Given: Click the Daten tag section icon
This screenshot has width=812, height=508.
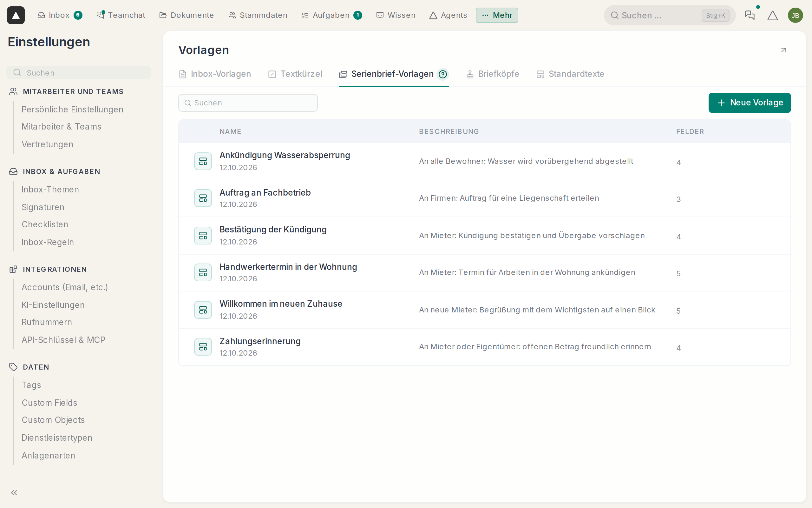Looking at the screenshot, I should pos(13,367).
